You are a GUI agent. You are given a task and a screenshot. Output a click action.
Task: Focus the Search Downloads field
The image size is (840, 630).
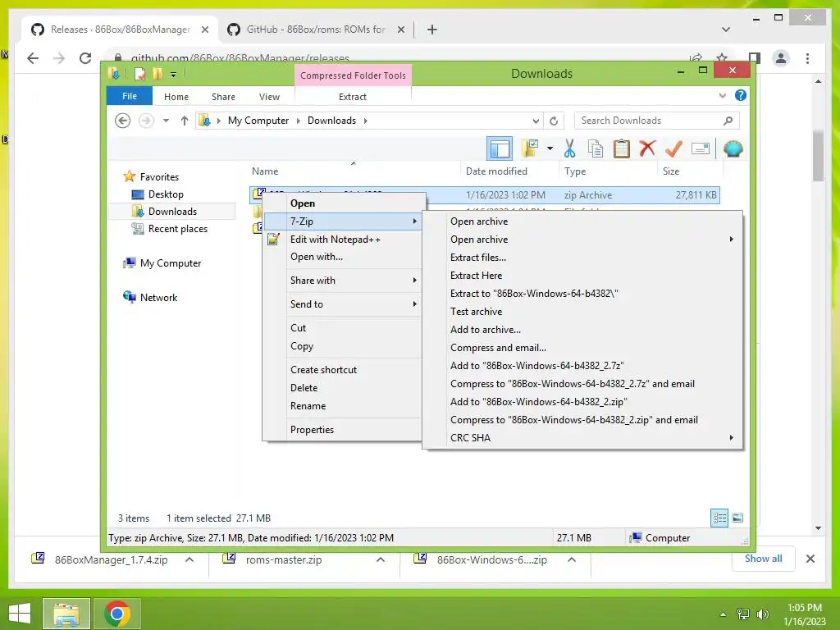656,121
